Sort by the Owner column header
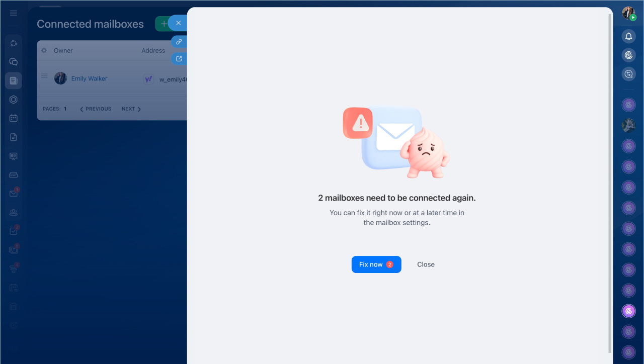644x364 pixels. pyautogui.click(x=63, y=51)
